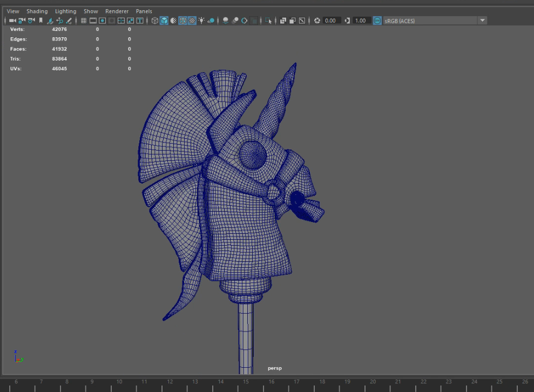Toggle the resolution gate
The width and height of the screenshot is (534, 392).
point(102,21)
